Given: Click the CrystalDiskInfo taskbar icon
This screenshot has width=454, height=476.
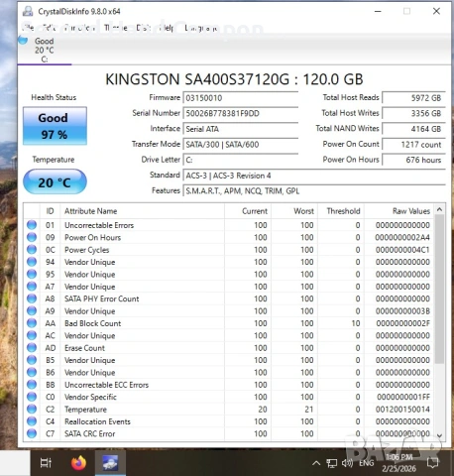Looking at the screenshot, I should [110, 463].
